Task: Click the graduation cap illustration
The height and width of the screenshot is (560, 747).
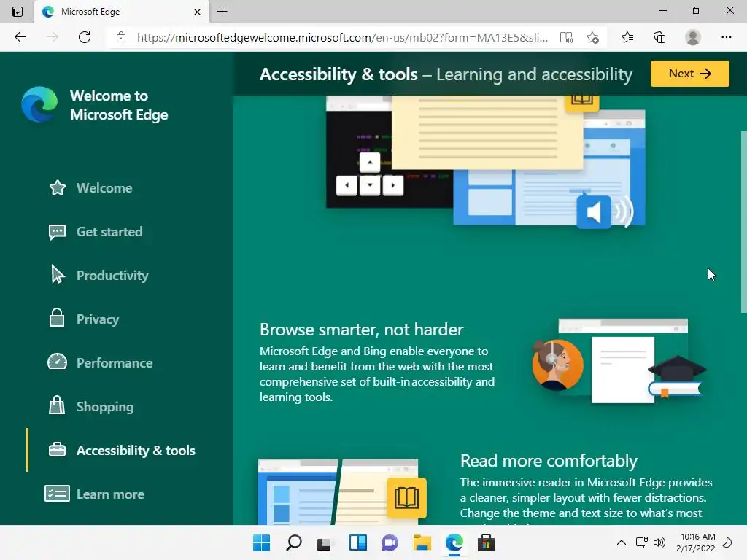Action: [676, 368]
